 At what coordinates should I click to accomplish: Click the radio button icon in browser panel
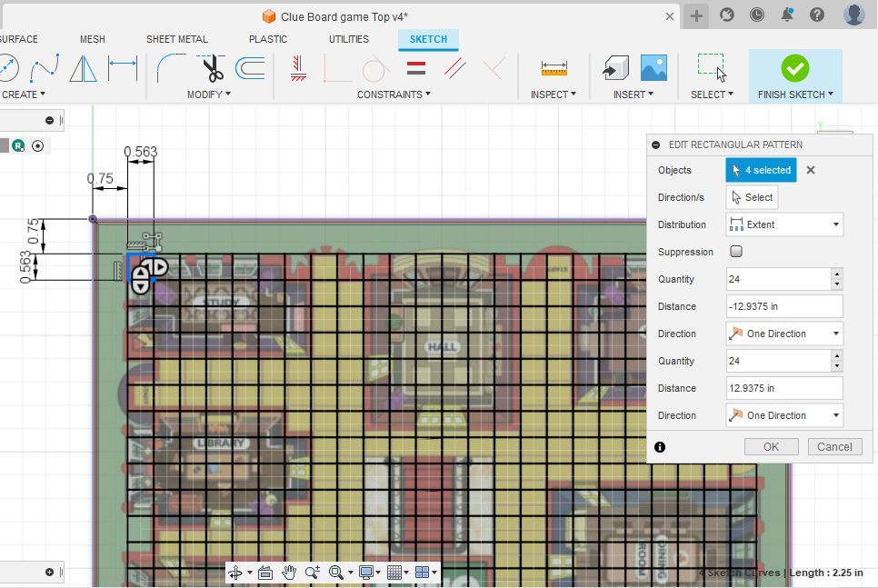coord(37,146)
